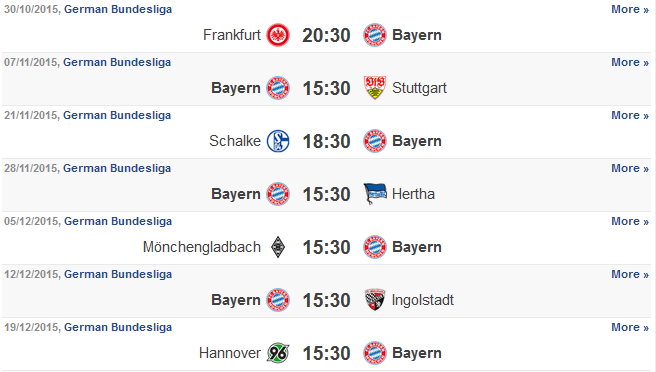Viewport: 656px width, 372px height.
Task: Open More for the 21/11/2015 match
Action: coord(630,115)
